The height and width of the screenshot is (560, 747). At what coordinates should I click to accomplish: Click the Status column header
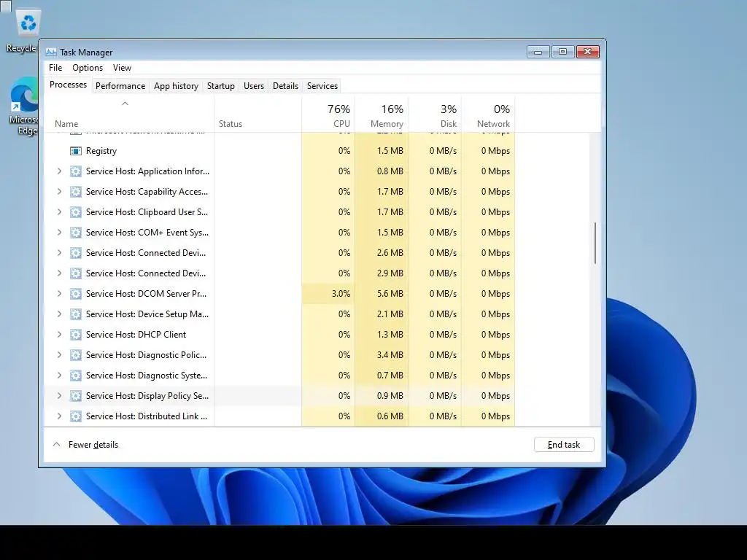pos(258,114)
